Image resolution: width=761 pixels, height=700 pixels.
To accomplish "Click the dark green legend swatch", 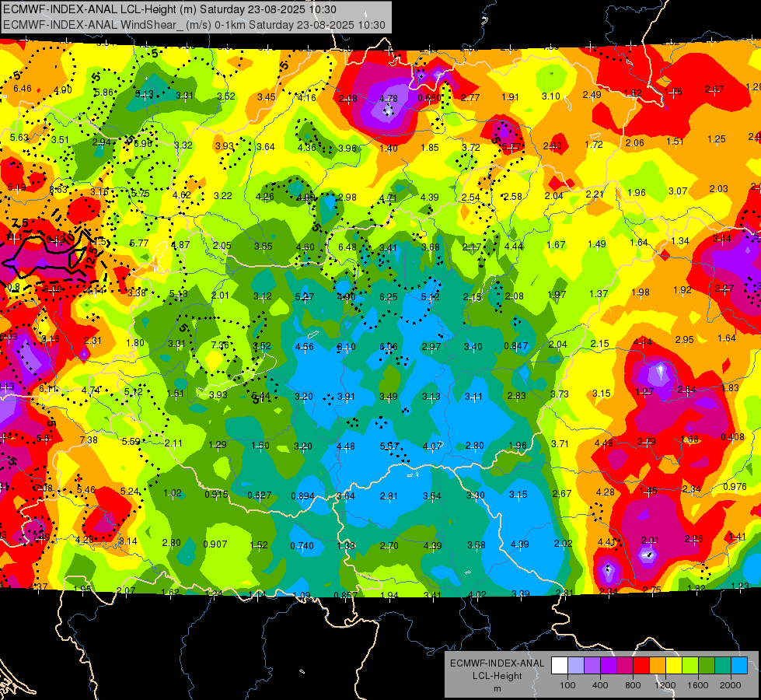I will [x=707, y=666].
